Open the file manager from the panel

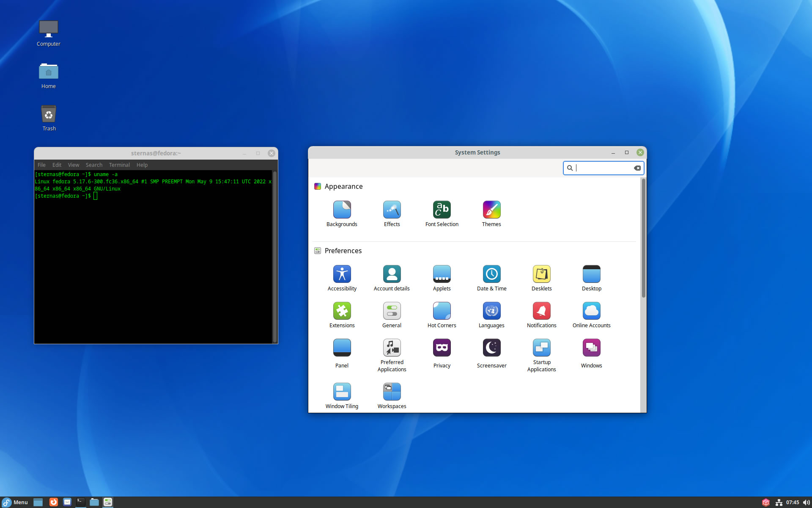(94, 502)
